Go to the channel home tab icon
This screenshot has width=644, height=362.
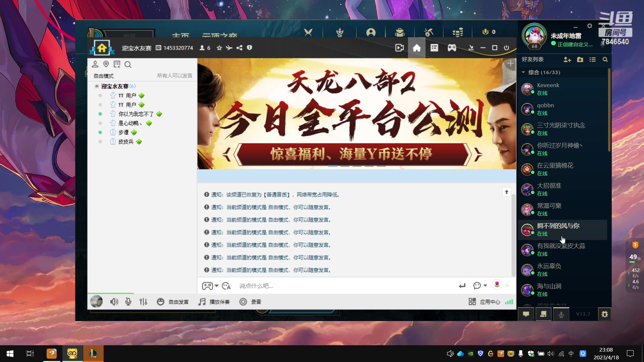pos(417,48)
